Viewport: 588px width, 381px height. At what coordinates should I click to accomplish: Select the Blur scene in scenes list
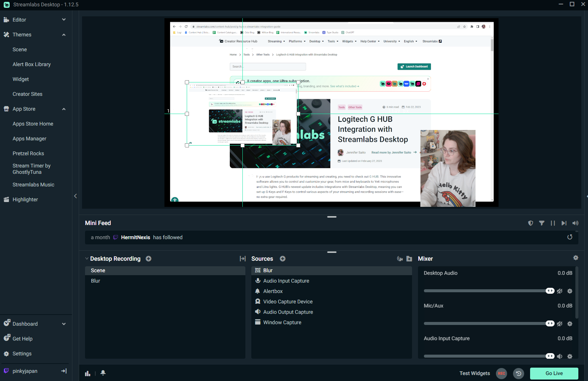click(x=165, y=281)
